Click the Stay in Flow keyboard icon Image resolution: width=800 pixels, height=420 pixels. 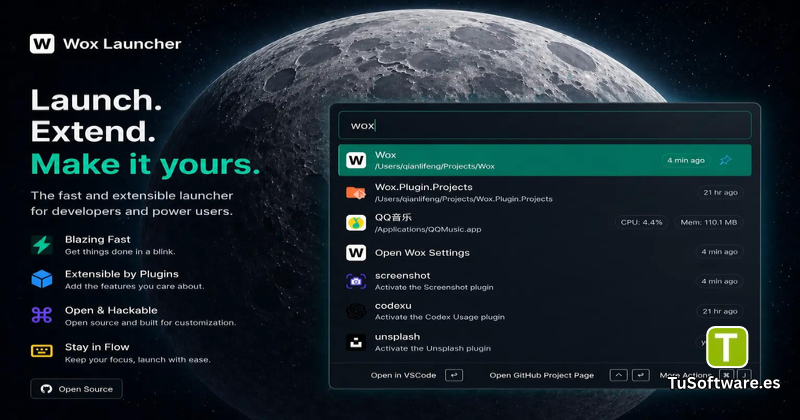click(42, 351)
